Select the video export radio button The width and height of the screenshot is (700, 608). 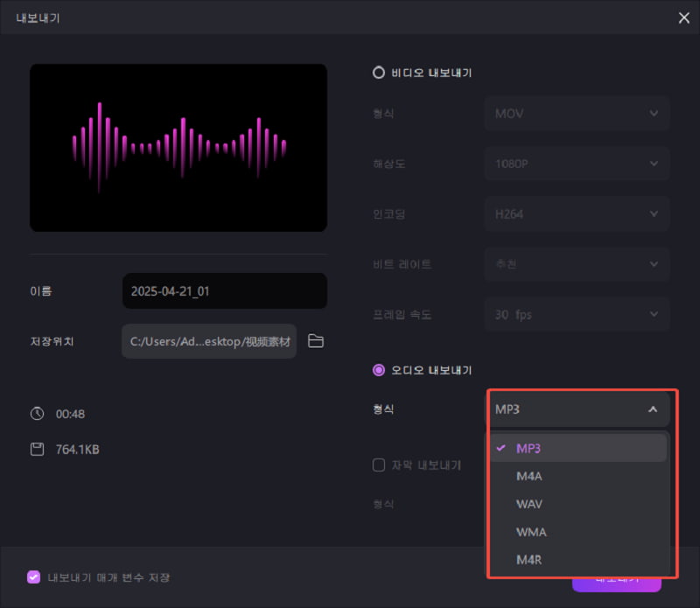pos(379,73)
